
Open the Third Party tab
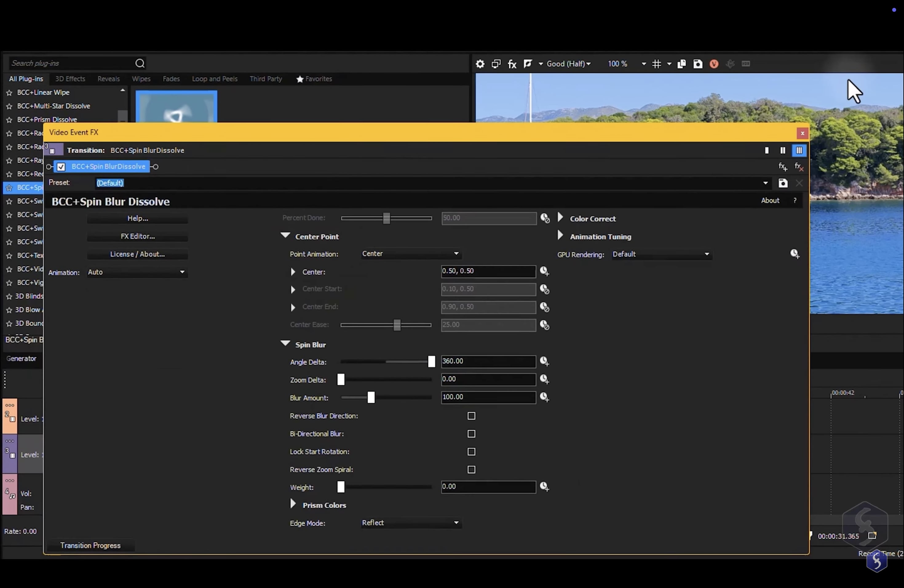265,79
